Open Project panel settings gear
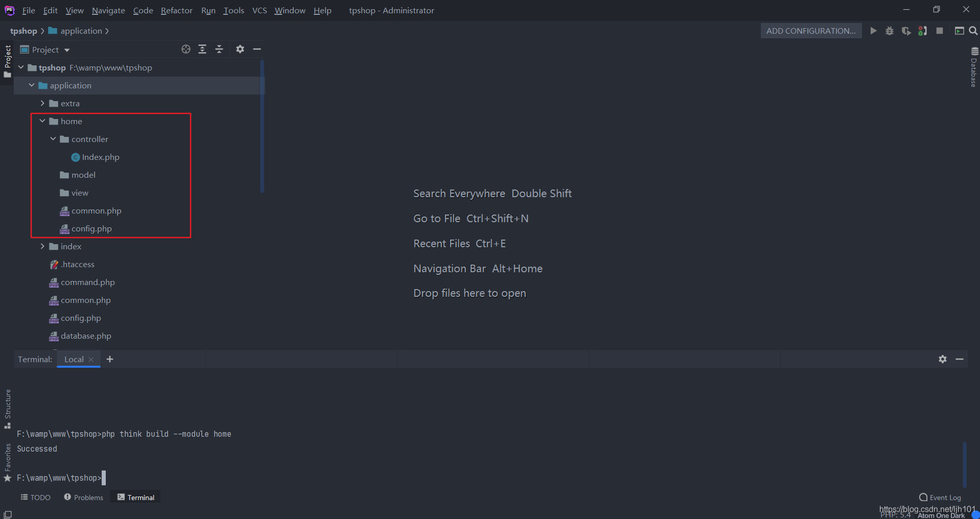 pos(240,49)
